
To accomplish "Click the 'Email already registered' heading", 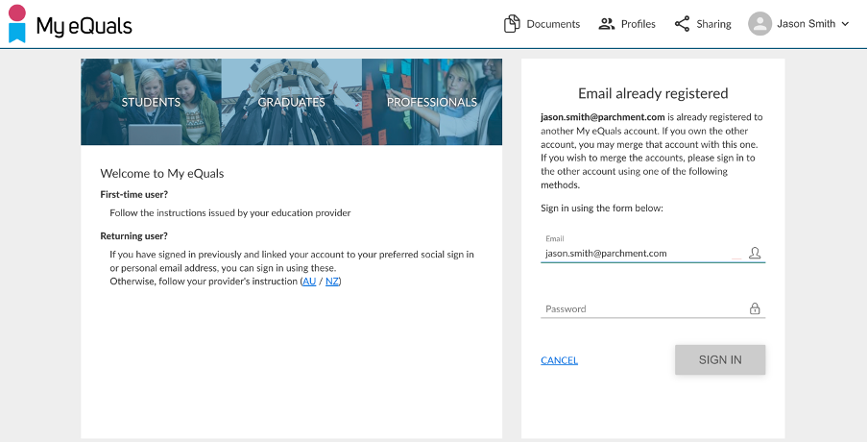I will [x=653, y=93].
